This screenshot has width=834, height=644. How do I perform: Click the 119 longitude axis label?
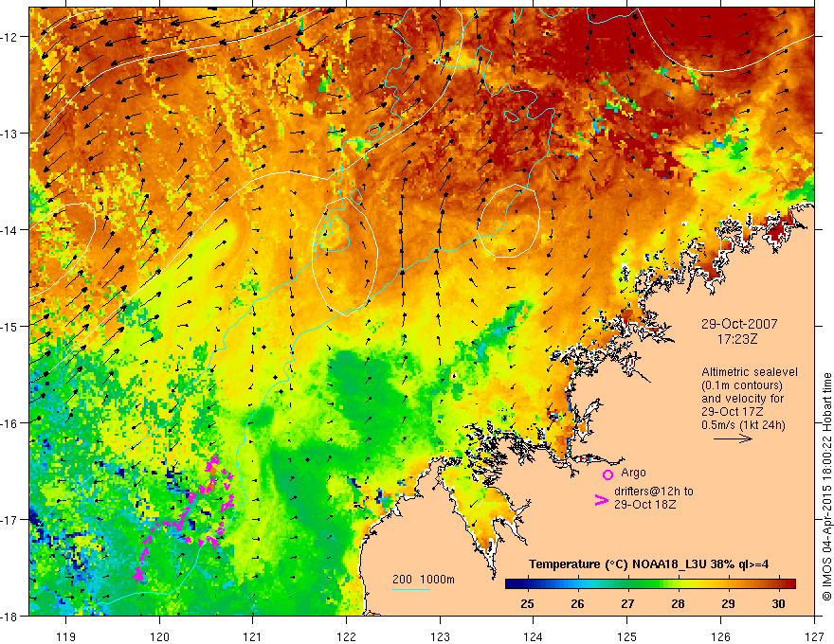point(66,636)
